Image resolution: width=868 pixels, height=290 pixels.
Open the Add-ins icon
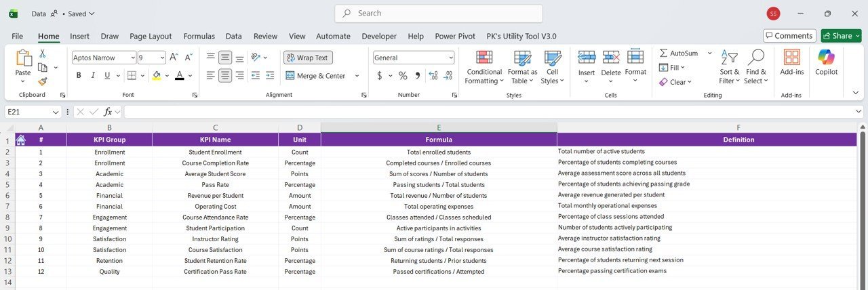791,58
